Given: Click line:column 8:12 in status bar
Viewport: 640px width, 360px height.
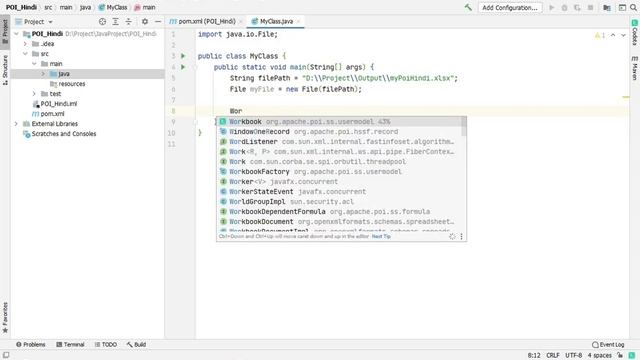Looking at the screenshot, I should click(534, 356).
